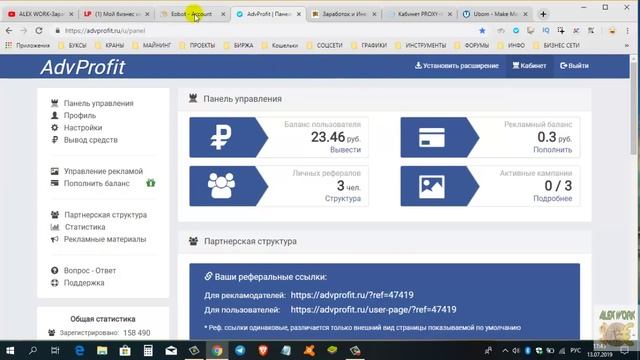Screen dimensions: 640x360
Task: Click Установить расширение in header
Action: 457,66
